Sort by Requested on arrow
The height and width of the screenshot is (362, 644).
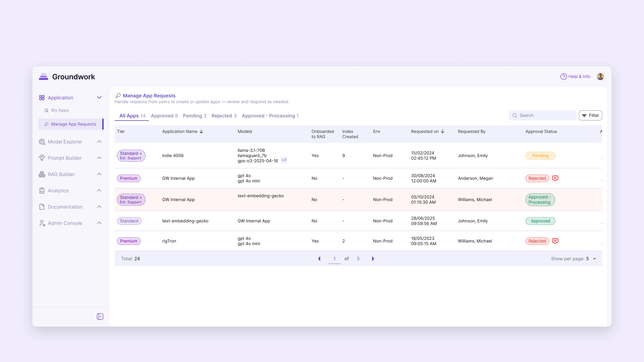443,131
